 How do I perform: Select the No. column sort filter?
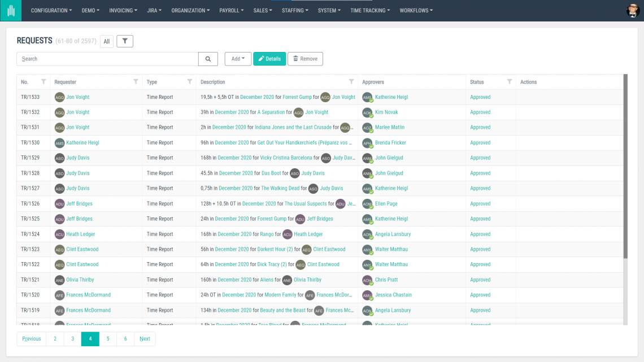coord(42,81)
